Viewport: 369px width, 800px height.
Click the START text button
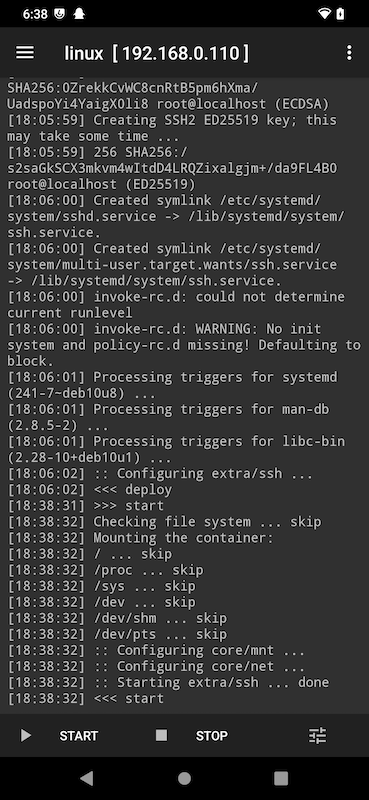(x=79, y=736)
